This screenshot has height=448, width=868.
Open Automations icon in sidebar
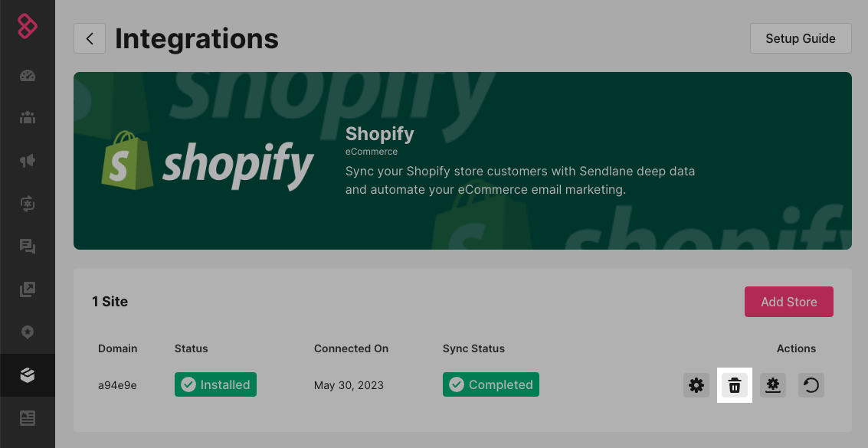pos(28,203)
